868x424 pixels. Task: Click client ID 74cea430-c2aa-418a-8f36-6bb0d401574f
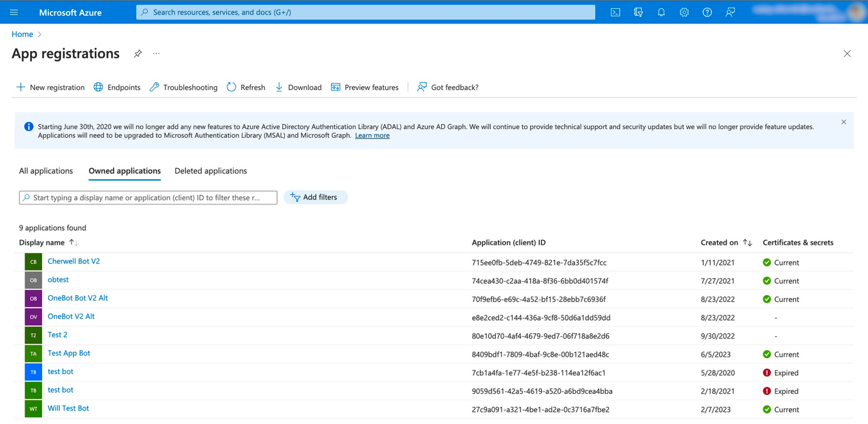coord(540,281)
